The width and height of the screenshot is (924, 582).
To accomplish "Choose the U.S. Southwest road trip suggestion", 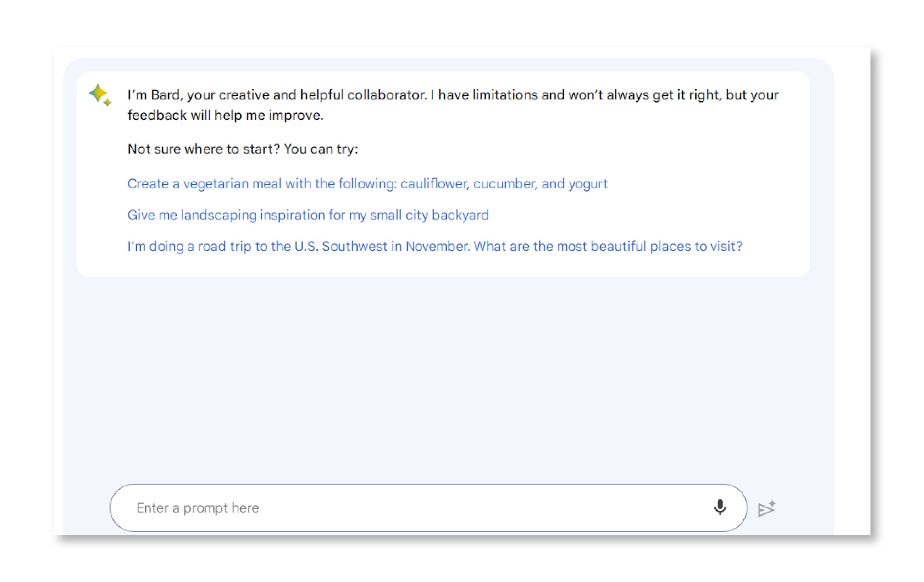I will click(434, 246).
